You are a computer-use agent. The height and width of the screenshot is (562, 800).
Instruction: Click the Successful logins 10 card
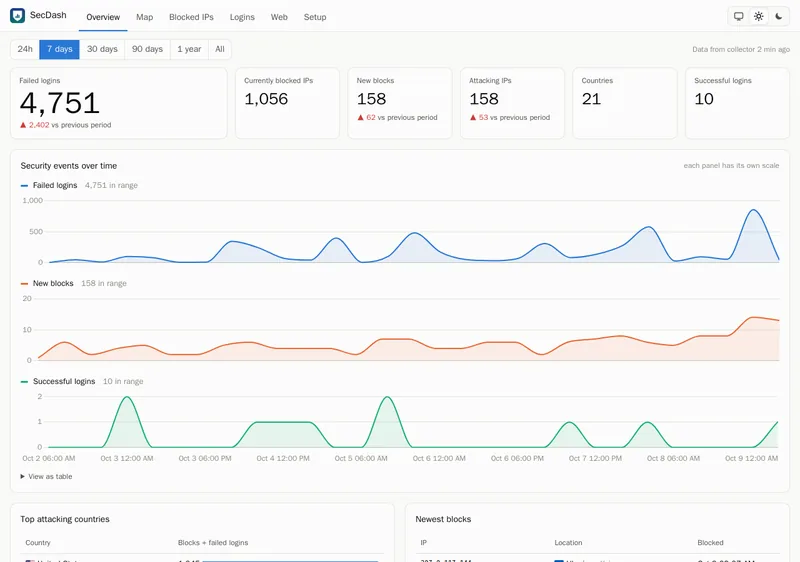click(x=737, y=103)
